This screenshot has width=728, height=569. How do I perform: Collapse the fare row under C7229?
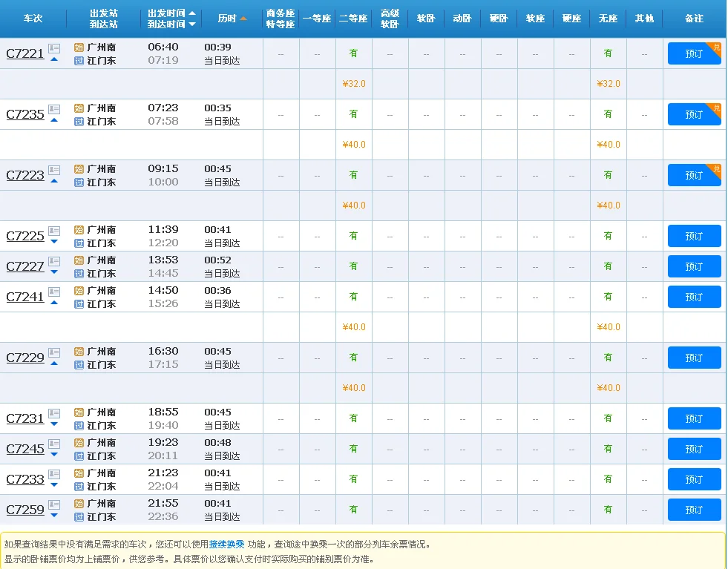coord(53,363)
